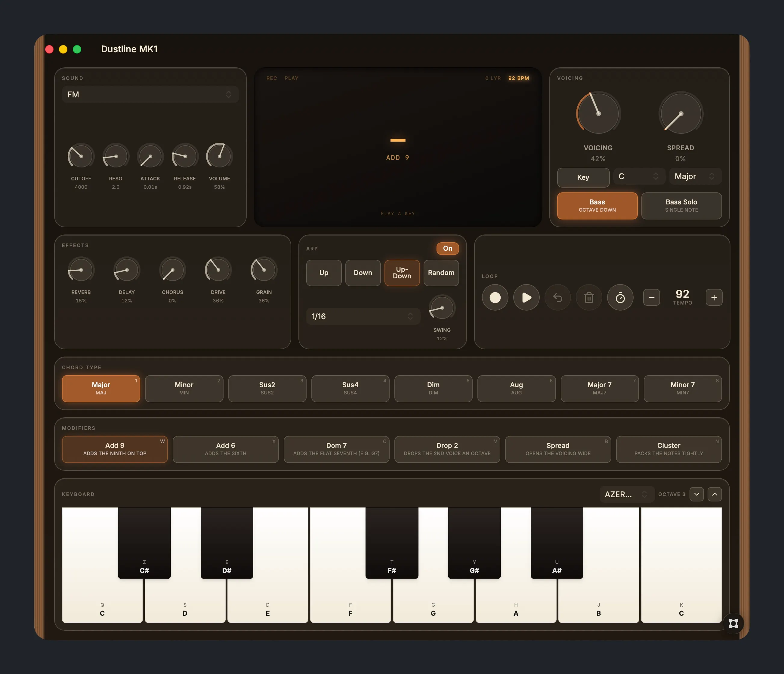This screenshot has height=674, width=784.
Task: Click the Swing knob
Action: 442,307
